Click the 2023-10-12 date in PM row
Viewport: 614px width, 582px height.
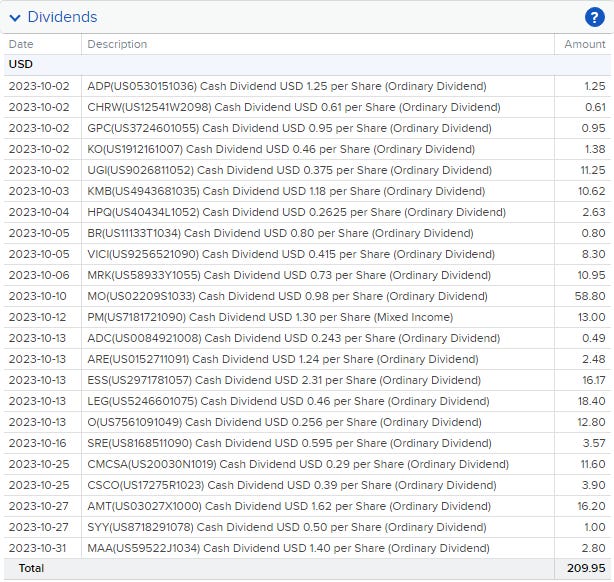pos(38,317)
